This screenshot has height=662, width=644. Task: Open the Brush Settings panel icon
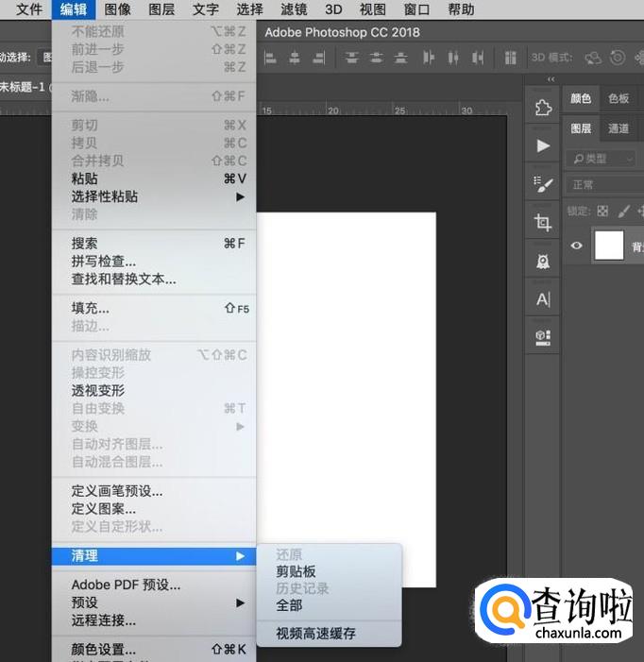coord(543,184)
